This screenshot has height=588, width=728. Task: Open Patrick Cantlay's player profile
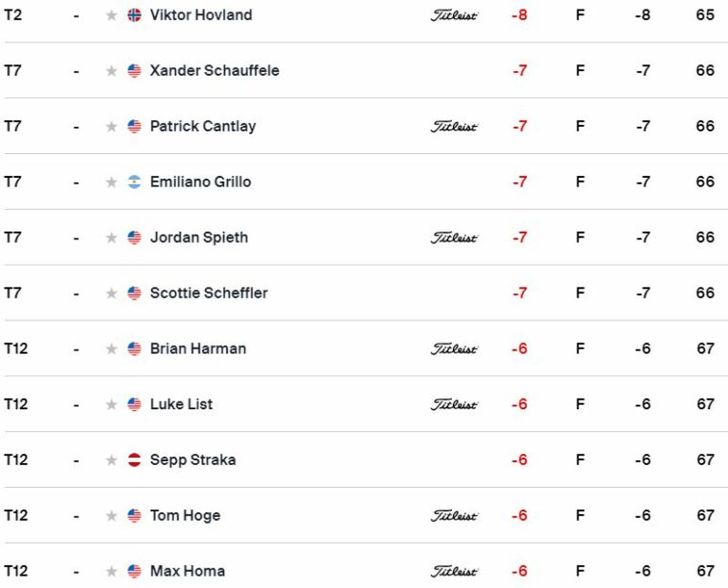pyautogui.click(x=203, y=127)
